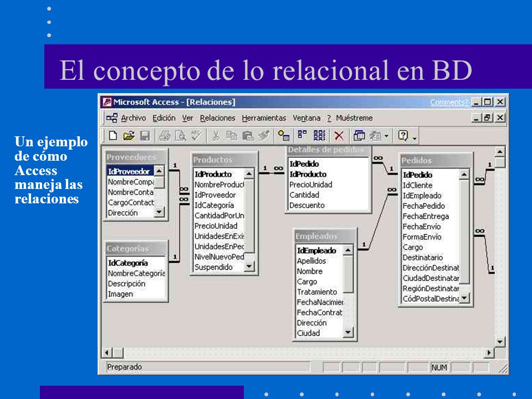Open the toolbar options arrow after Help

pos(415,139)
